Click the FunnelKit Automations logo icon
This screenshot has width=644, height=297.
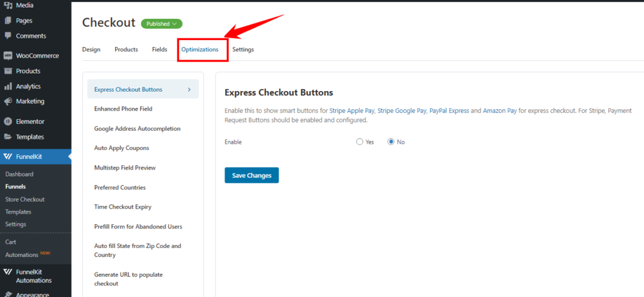[8, 271]
